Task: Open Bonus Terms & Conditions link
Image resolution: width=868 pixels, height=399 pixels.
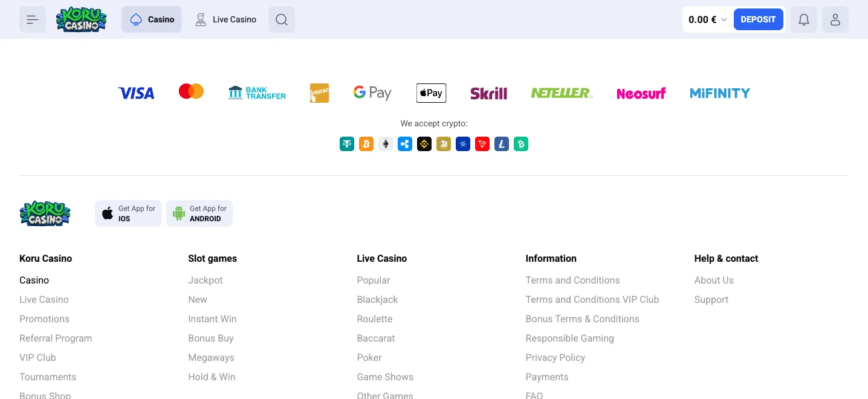Action: coord(583,319)
